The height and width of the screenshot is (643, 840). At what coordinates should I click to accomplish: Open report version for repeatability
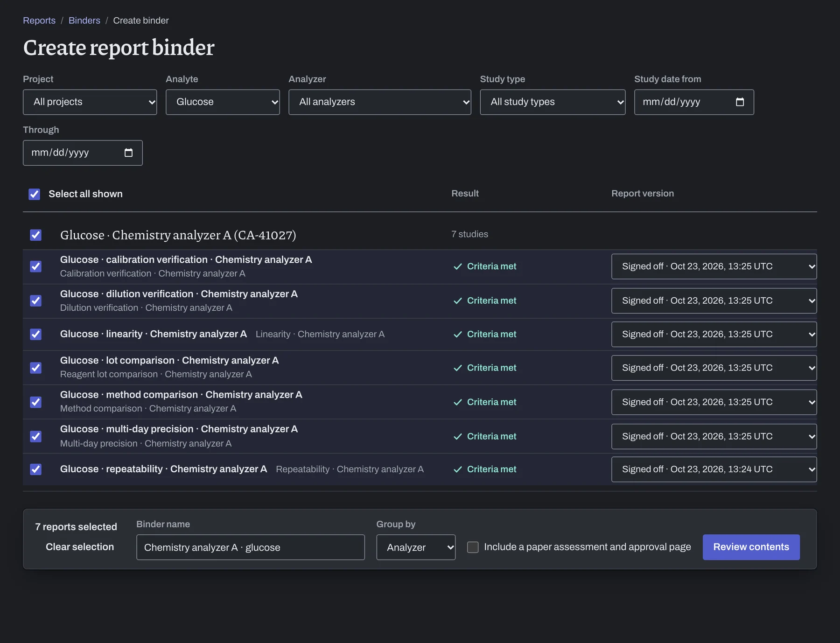[714, 469]
